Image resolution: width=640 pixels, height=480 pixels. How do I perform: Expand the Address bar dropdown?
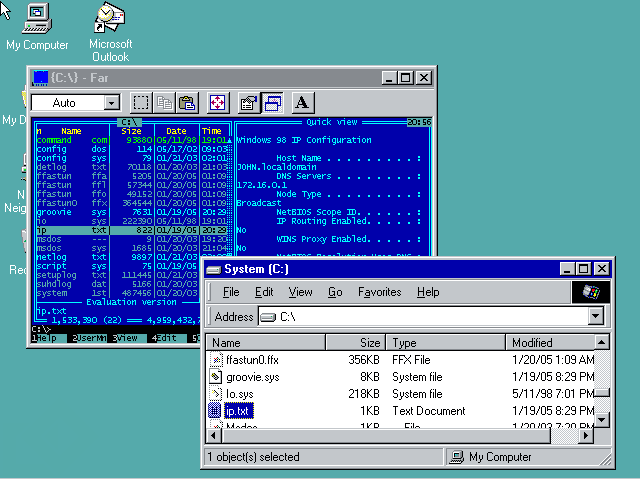tap(596, 316)
